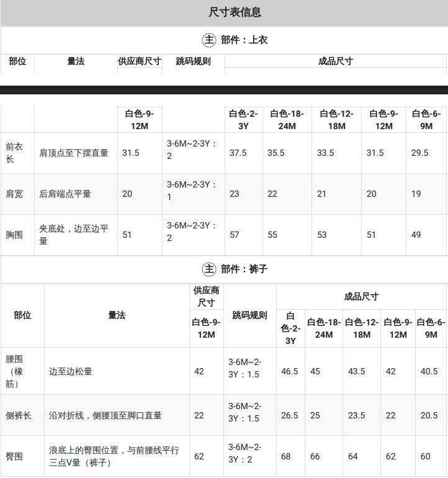
Task: Select 侧裤长 value 26.5
Action: 290,415
